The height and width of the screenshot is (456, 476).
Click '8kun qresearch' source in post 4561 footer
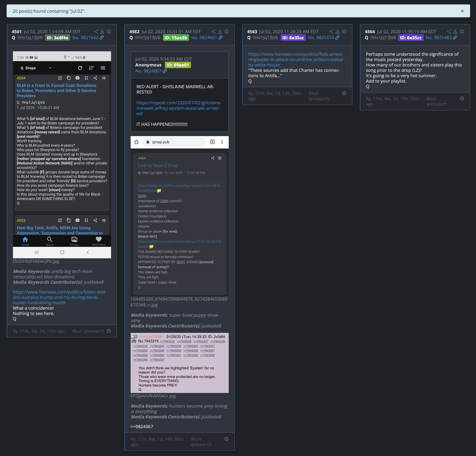(x=88, y=331)
